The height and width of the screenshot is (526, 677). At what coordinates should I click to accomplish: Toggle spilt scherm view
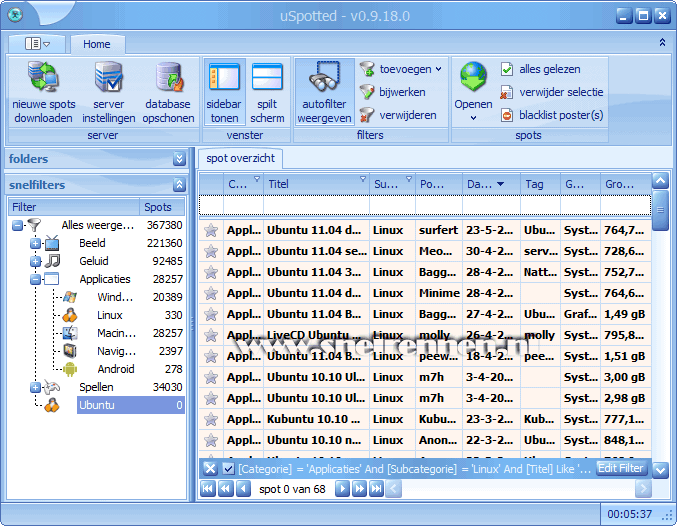click(267, 92)
